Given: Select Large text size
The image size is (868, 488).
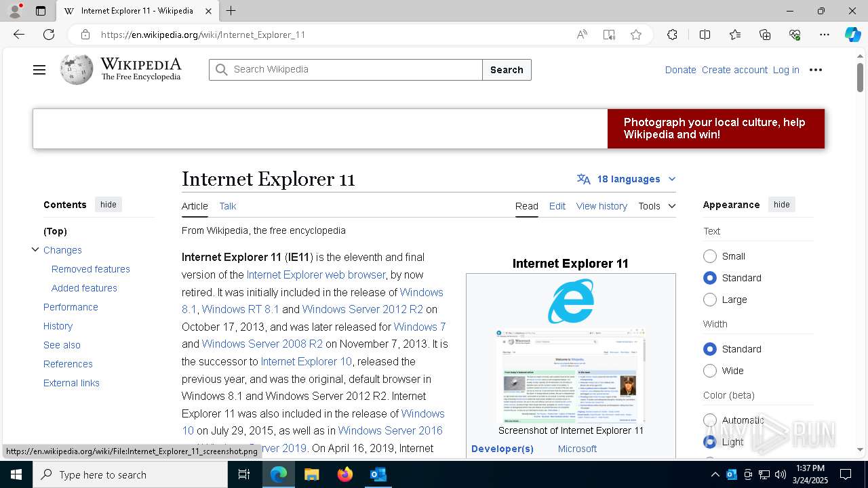Looking at the screenshot, I should 710,300.
